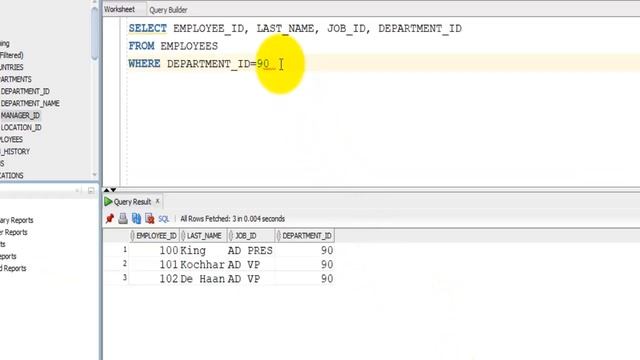Click the All Rows Fetched status text
Screen dimensions: 640x360
click(233, 219)
